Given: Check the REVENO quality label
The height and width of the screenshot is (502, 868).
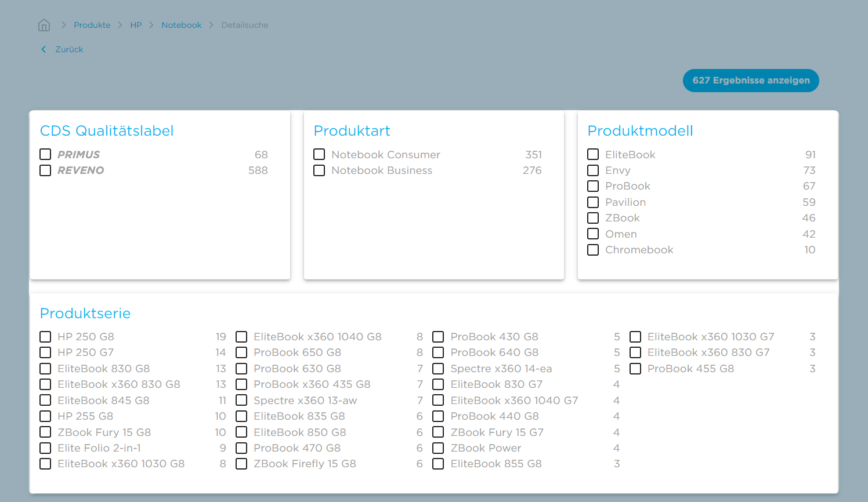Looking at the screenshot, I should click(45, 170).
